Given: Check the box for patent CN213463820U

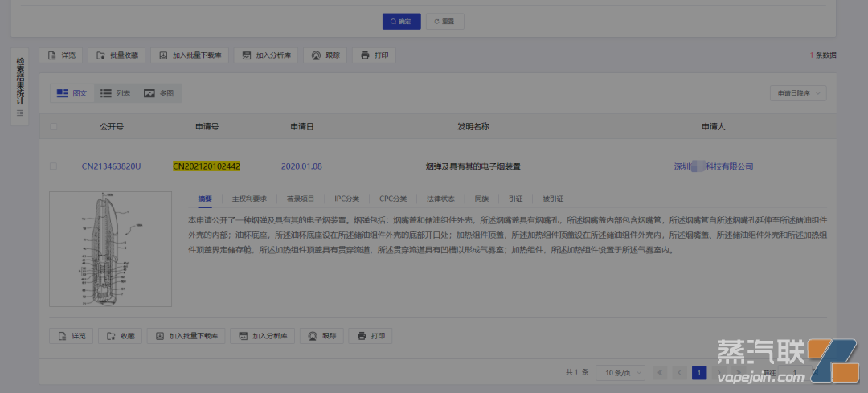Looking at the screenshot, I should tap(54, 166).
